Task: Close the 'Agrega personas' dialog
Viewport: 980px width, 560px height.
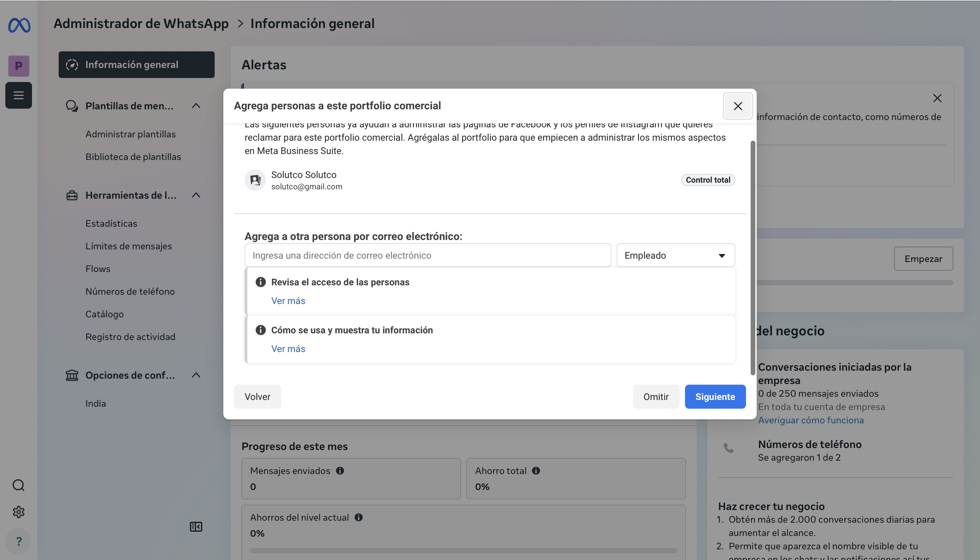Action: point(737,106)
